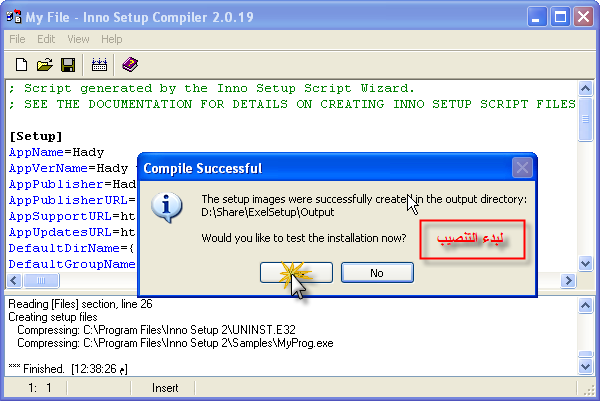Image resolution: width=600 pixels, height=401 pixels.
Task: Open the File menu
Action: 17,39
